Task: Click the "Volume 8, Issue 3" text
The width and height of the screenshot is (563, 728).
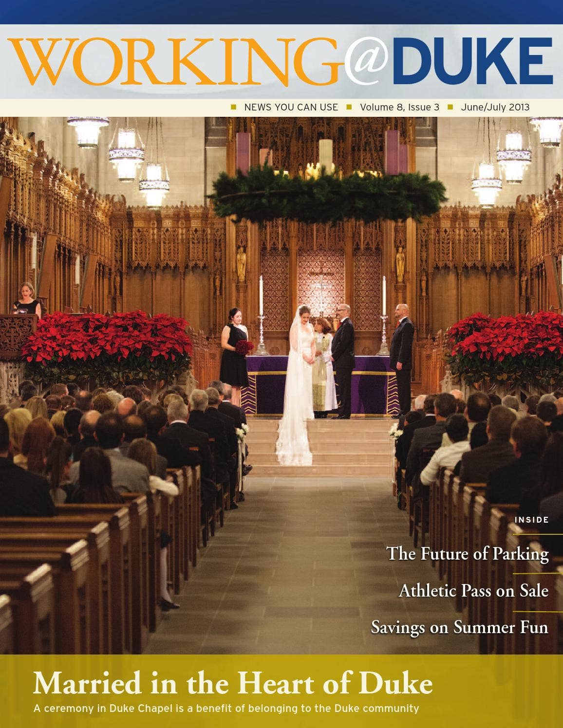Action: pyautogui.click(x=399, y=108)
